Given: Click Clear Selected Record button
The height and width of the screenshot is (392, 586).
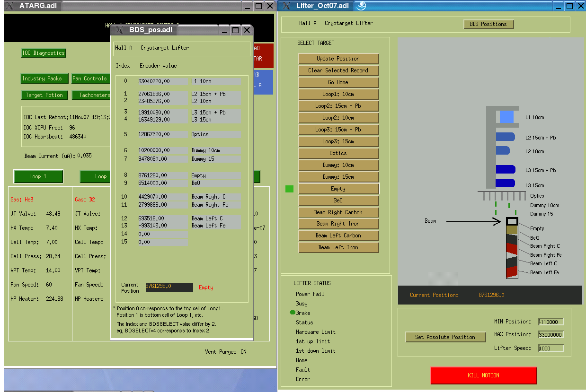Looking at the screenshot, I should [338, 70].
